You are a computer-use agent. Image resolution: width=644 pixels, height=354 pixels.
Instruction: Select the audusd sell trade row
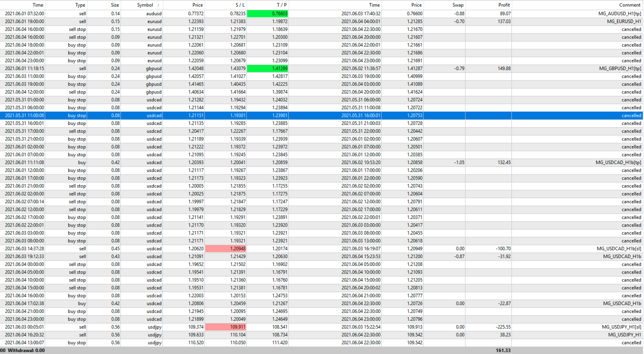pyautogui.click(x=153, y=14)
